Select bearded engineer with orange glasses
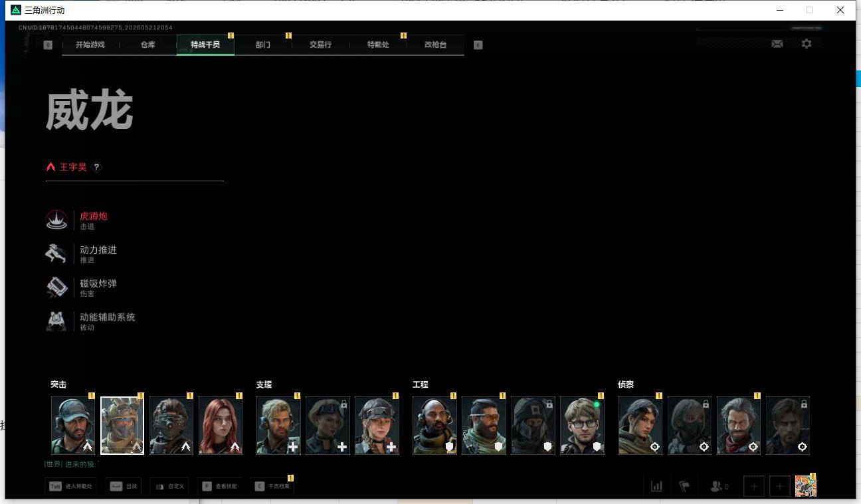The image size is (861, 504). coord(484,426)
